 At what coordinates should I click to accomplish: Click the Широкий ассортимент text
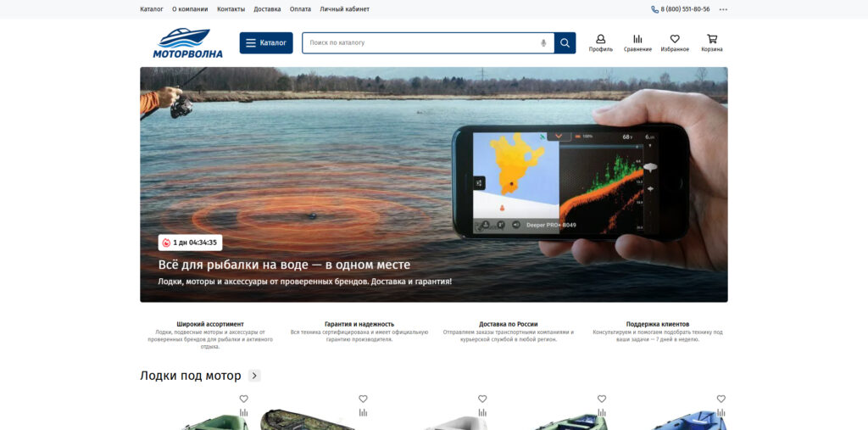click(x=210, y=324)
